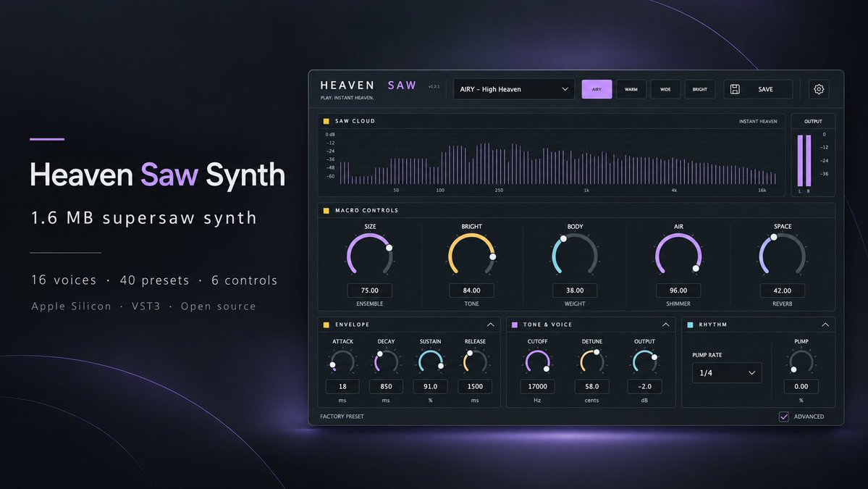Click the Release value field 1500

[475, 387]
